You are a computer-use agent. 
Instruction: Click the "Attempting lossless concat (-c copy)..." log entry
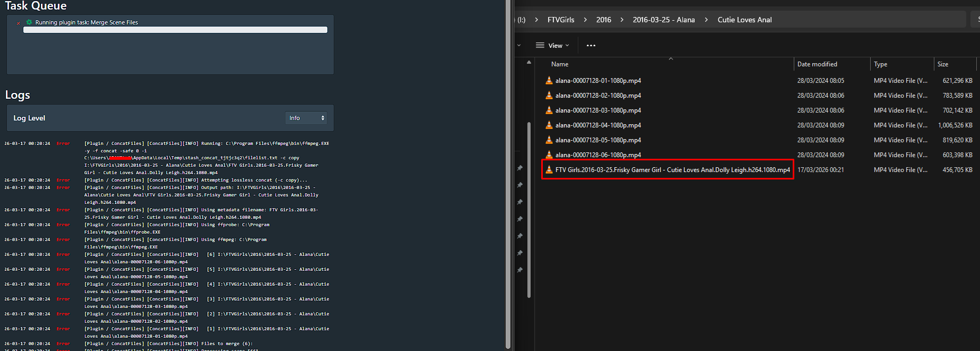196,180
